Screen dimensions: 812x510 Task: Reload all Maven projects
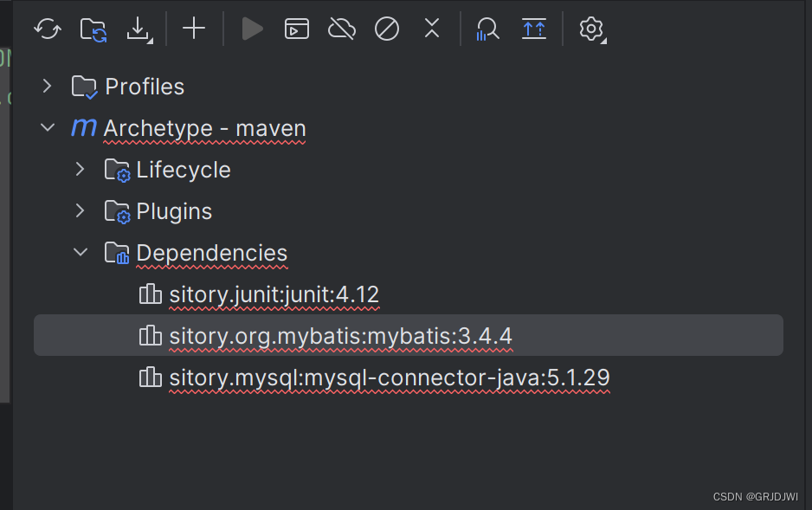(47, 29)
